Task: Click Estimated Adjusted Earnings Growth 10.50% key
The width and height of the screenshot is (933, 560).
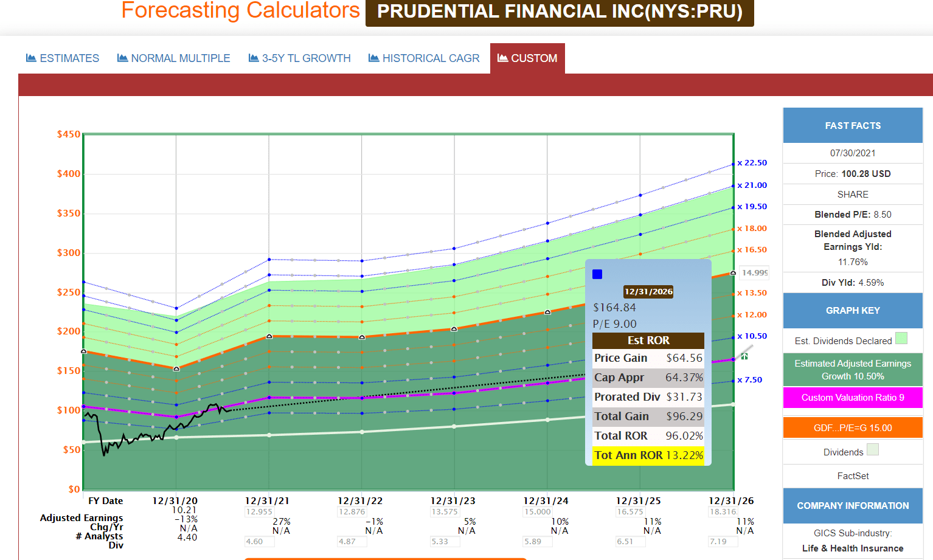Action: (853, 370)
